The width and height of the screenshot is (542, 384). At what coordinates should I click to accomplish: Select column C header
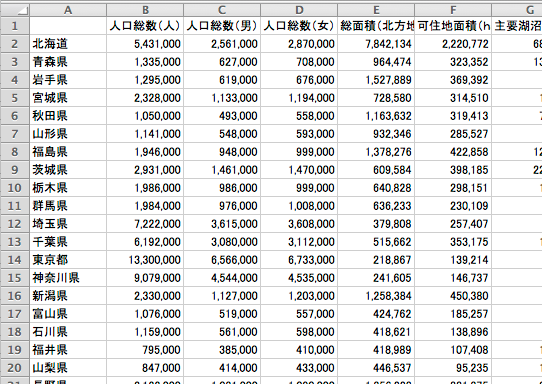(222, 10)
